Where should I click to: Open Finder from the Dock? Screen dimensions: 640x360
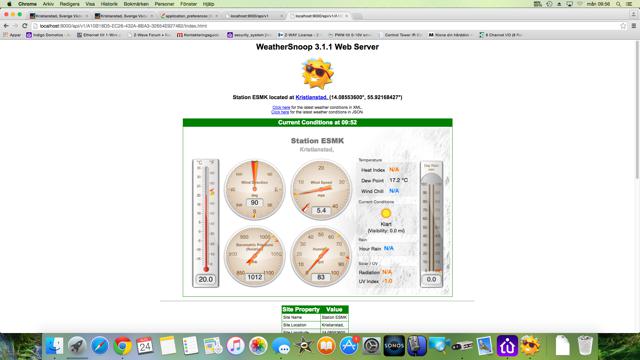click(54, 346)
